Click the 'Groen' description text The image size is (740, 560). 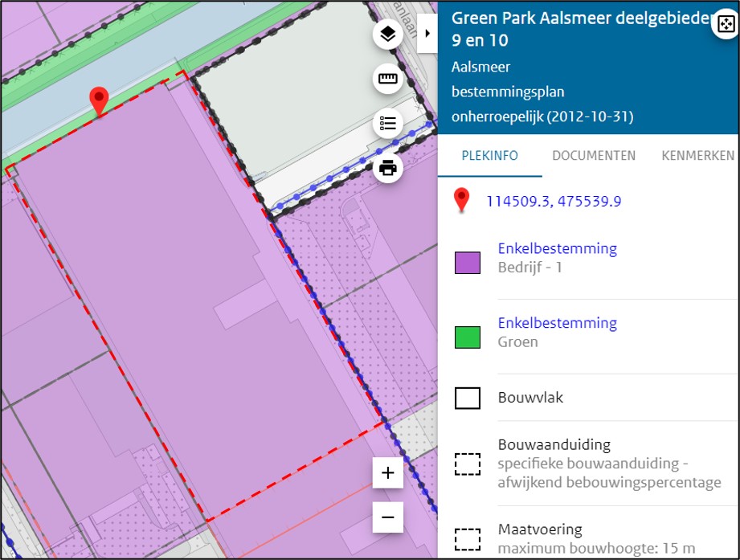(517, 342)
